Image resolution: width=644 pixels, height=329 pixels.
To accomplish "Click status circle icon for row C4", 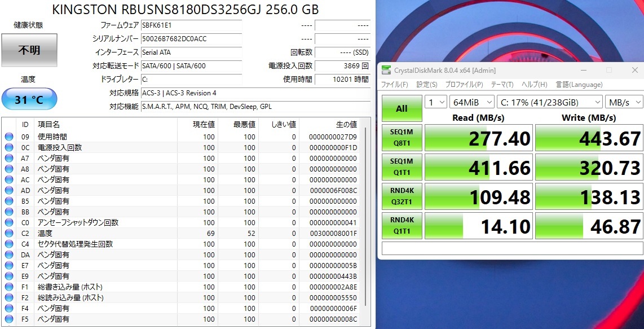I will (x=9, y=244).
